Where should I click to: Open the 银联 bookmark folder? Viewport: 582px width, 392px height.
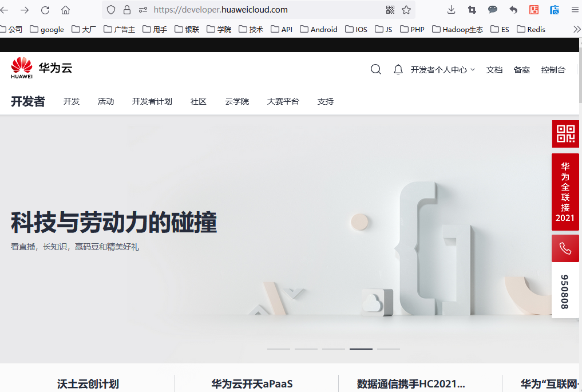(x=187, y=29)
